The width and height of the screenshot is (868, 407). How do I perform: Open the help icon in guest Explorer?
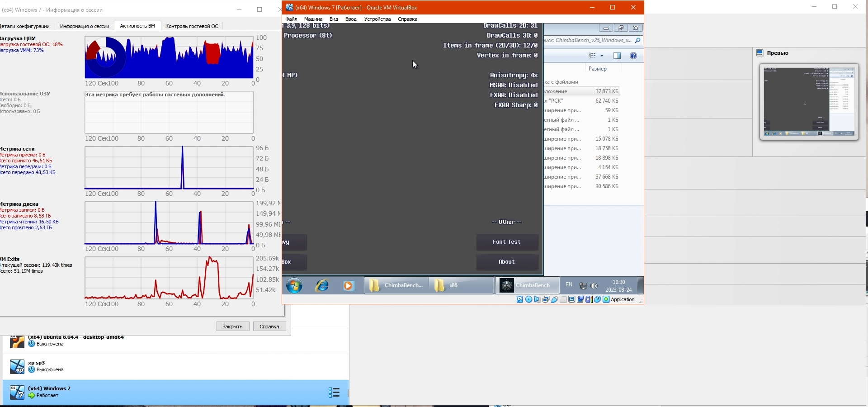coord(633,56)
